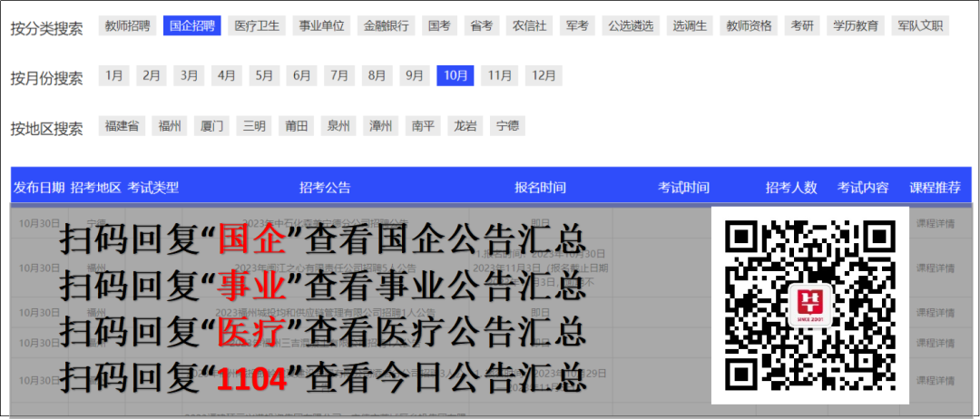980x419 pixels.
Task: Choose 7月 in month search
Action: (338, 75)
